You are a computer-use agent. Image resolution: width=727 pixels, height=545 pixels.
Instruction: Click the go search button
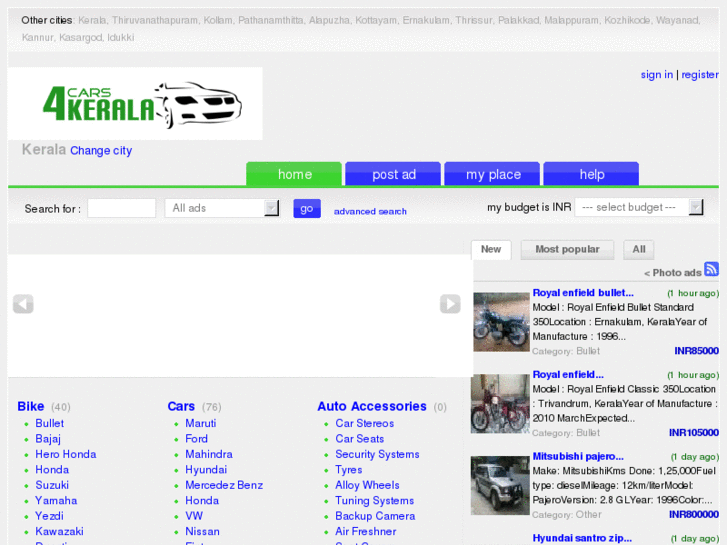click(307, 209)
